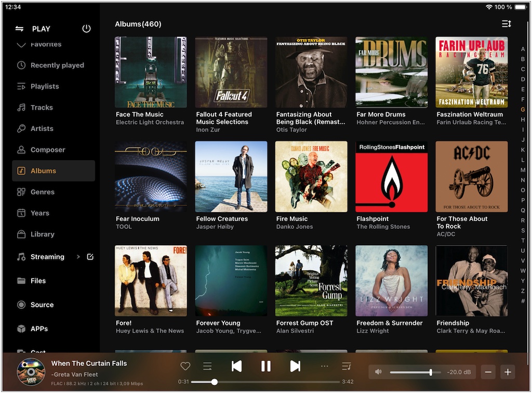
Task: Open Genres in sidebar
Action: [x=54, y=192]
